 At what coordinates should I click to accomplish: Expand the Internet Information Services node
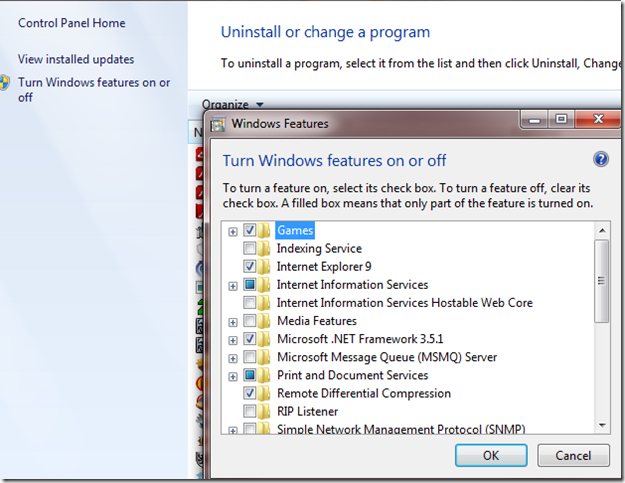[x=233, y=286]
